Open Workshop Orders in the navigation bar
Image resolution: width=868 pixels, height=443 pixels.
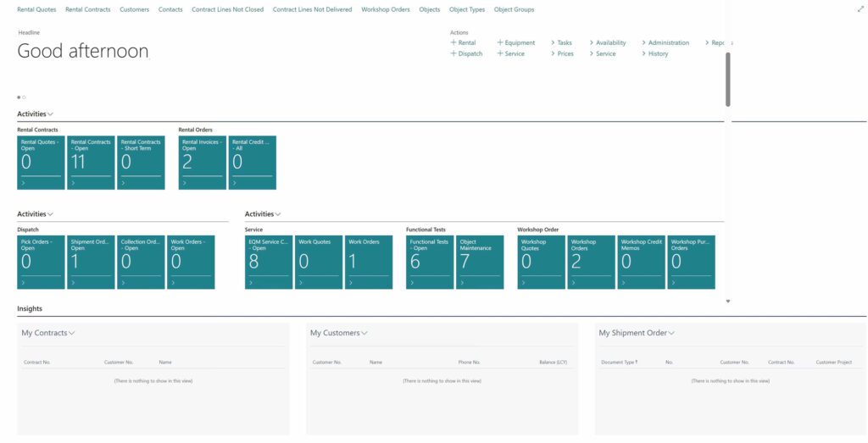pyautogui.click(x=385, y=9)
